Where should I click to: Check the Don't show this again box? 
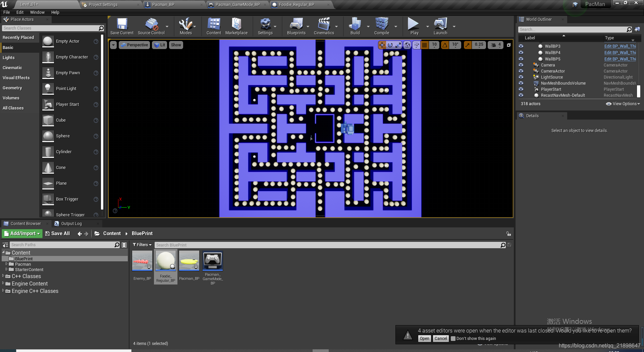coord(453,339)
